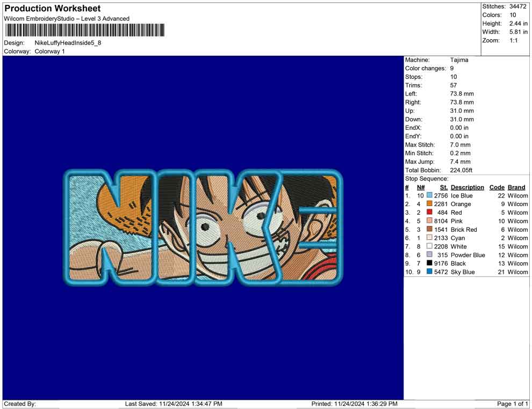Click the St. column header
The image size is (532, 409).
[x=444, y=187]
